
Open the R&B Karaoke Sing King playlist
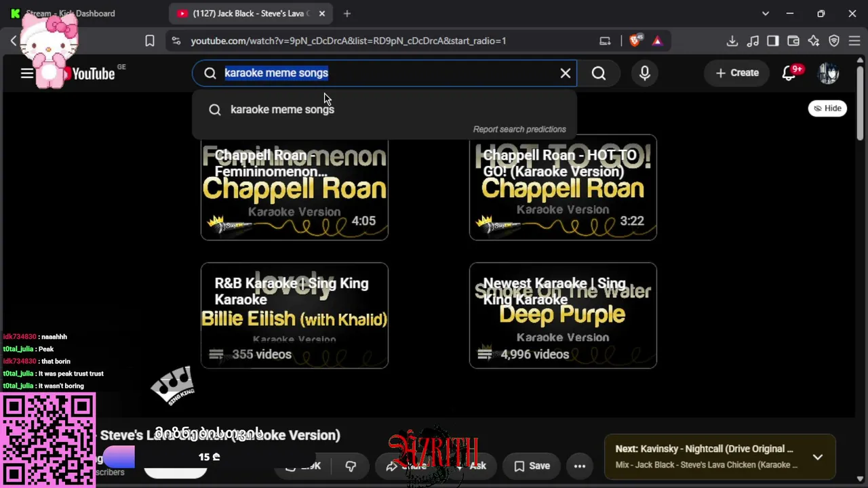pyautogui.click(x=294, y=316)
